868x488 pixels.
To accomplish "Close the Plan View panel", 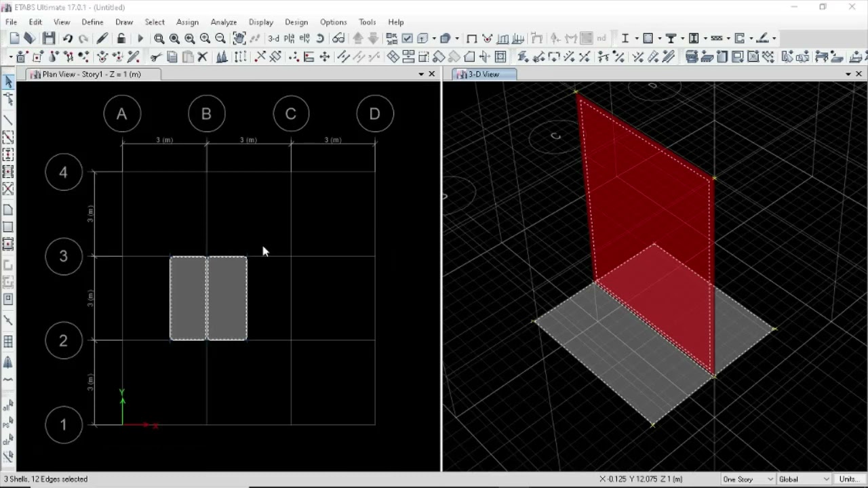I will tap(432, 74).
